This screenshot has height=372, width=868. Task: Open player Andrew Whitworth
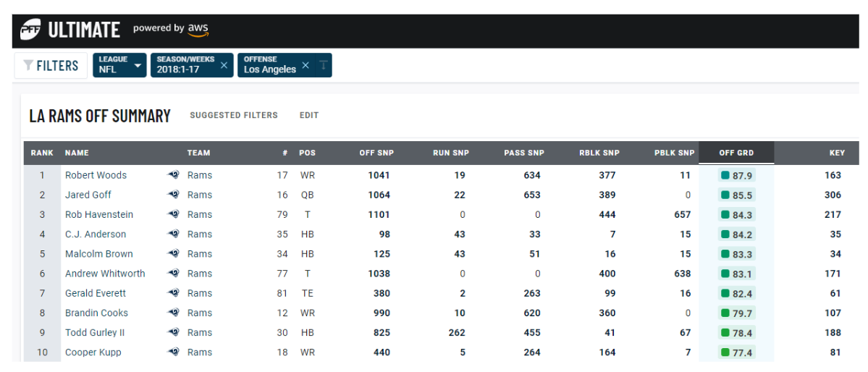(x=105, y=274)
